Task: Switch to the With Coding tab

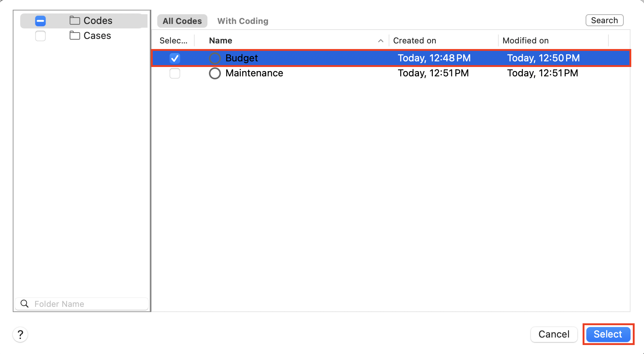Action: coord(243,21)
